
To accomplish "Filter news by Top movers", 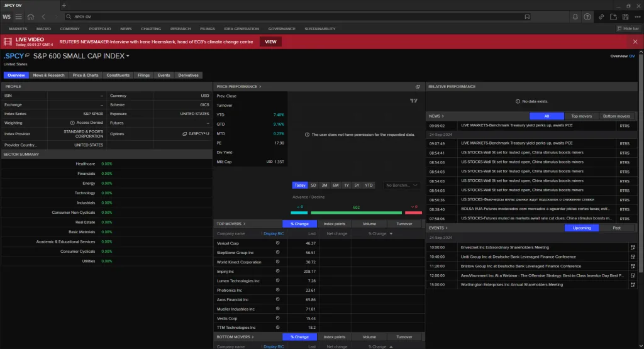I will point(581,116).
